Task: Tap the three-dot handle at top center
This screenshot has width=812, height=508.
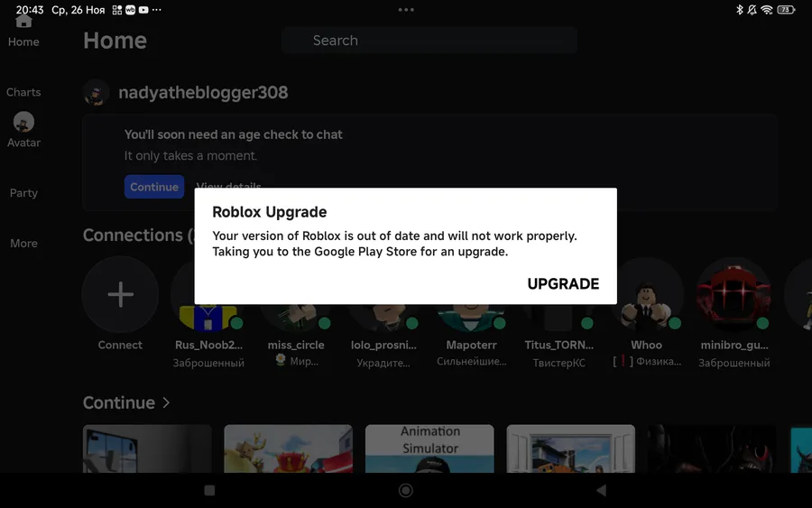Action: pyautogui.click(x=406, y=9)
